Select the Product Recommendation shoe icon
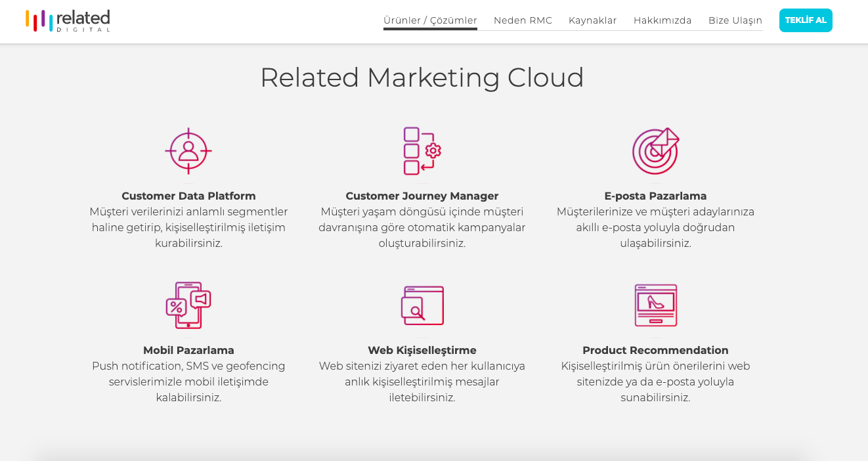Screen dimensions: 868x461 click(x=655, y=305)
